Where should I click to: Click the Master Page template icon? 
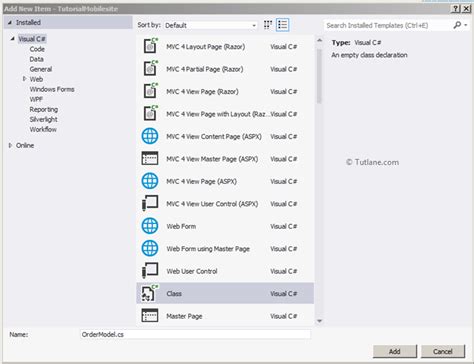[150, 315]
